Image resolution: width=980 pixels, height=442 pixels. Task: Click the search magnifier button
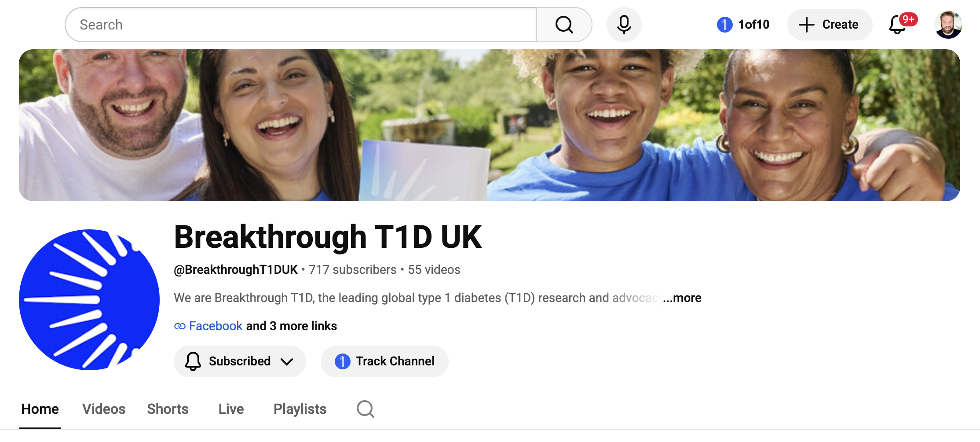tap(564, 25)
